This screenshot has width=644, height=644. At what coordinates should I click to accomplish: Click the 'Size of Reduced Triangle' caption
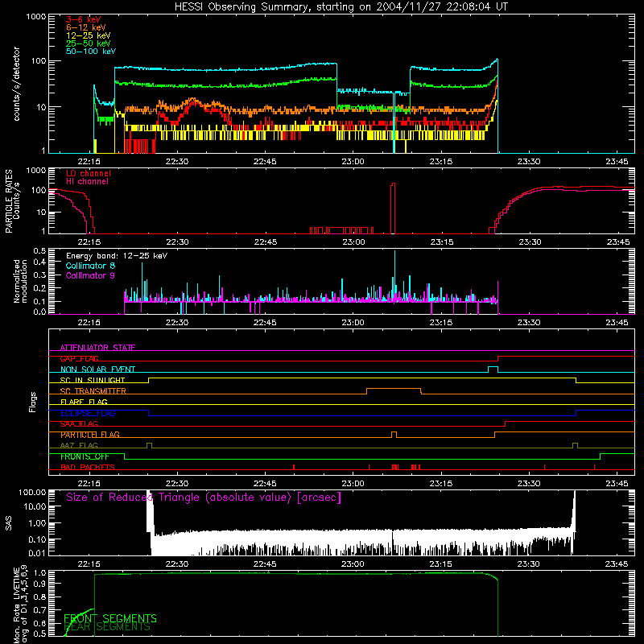coord(204,497)
